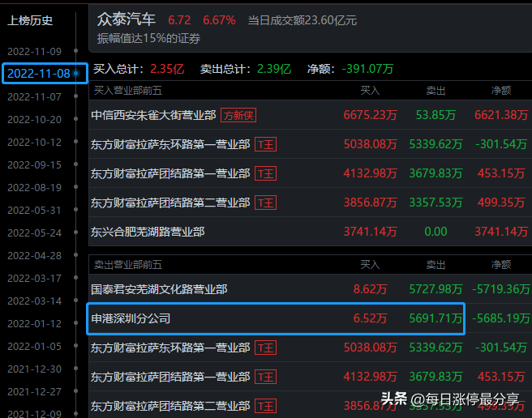Image resolution: width=532 pixels, height=418 pixels.
Task: Click 买入营业部前五 table header
Action: click(128, 91)
